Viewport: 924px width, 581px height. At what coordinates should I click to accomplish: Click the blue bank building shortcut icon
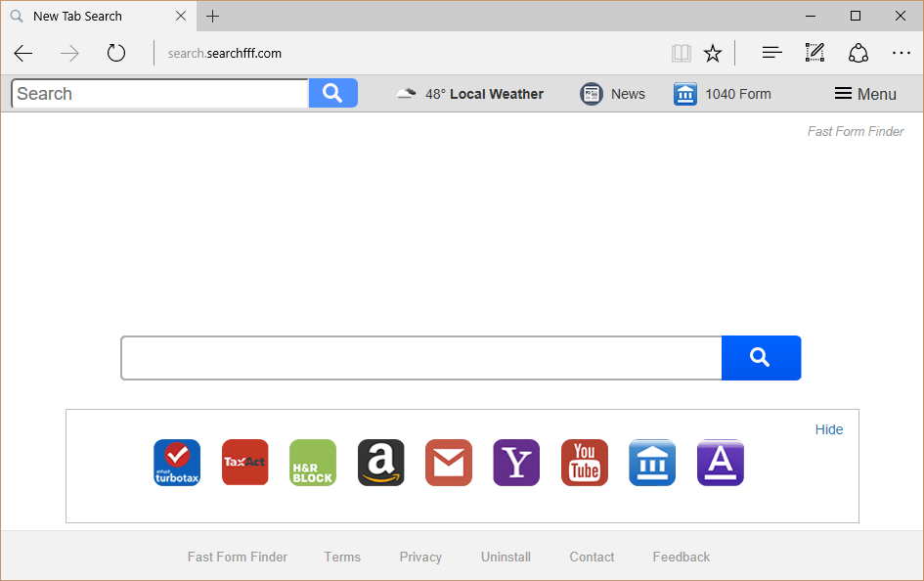[652, 463]
